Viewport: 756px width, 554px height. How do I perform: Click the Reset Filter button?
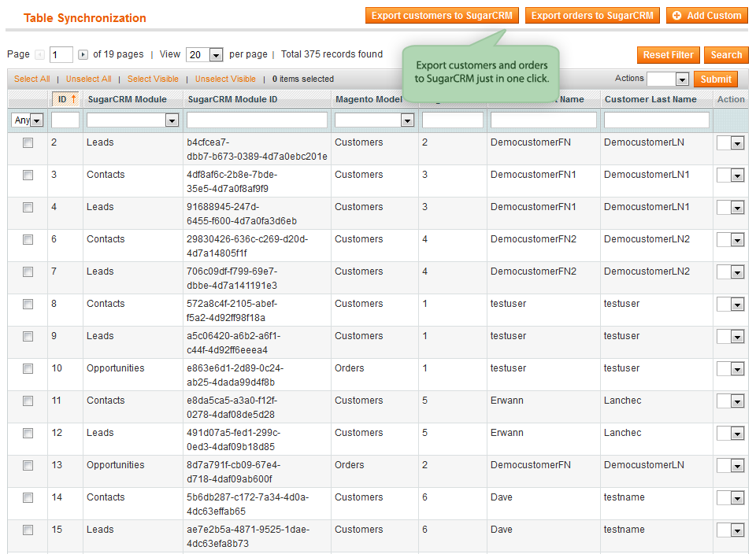click(x=669, y=55)
